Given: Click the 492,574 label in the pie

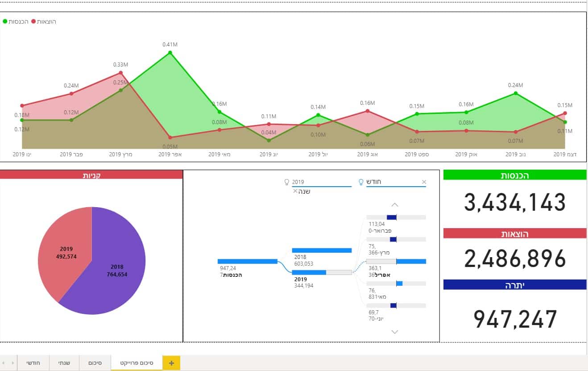Looking at the screenshot, I should point(66,257).
